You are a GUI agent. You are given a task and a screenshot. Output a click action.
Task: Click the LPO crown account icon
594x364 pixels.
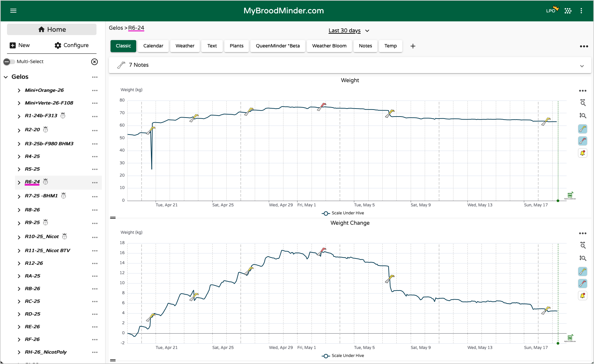[x=552, y=10]
